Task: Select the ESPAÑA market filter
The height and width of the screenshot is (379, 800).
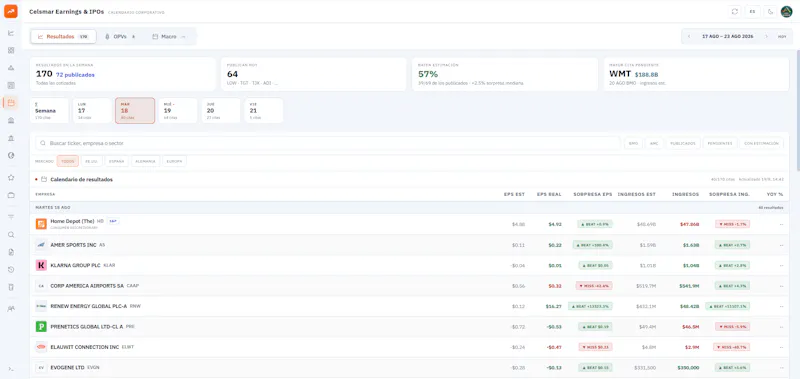Action: pyautogui.click(x=117, y=161)
